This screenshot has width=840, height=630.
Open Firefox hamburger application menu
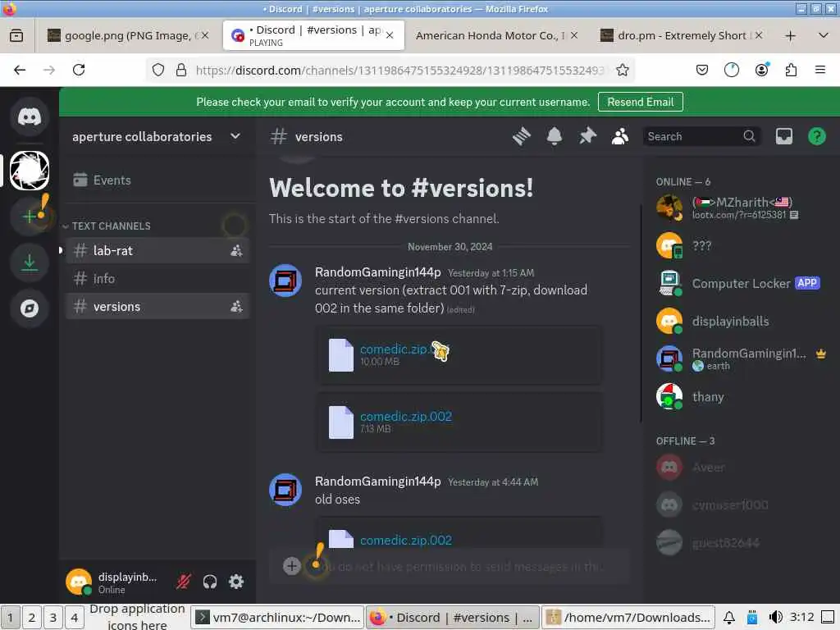point(819,70)
